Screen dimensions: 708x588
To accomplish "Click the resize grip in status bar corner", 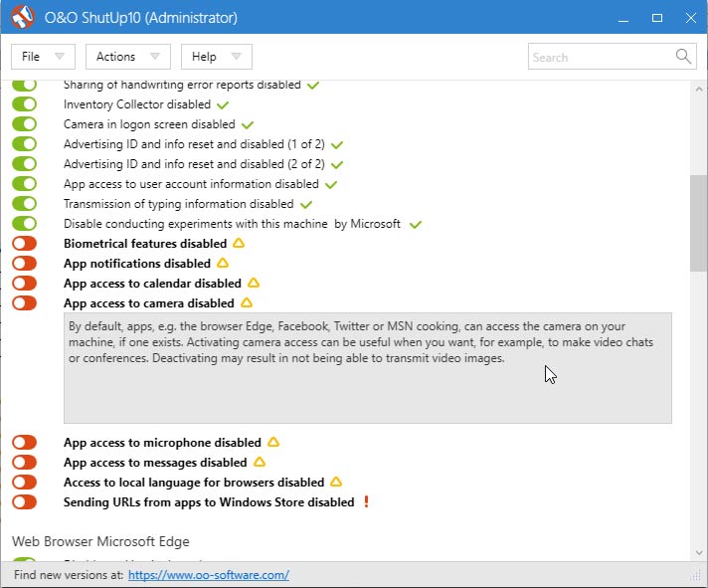I will coord(695,574).
